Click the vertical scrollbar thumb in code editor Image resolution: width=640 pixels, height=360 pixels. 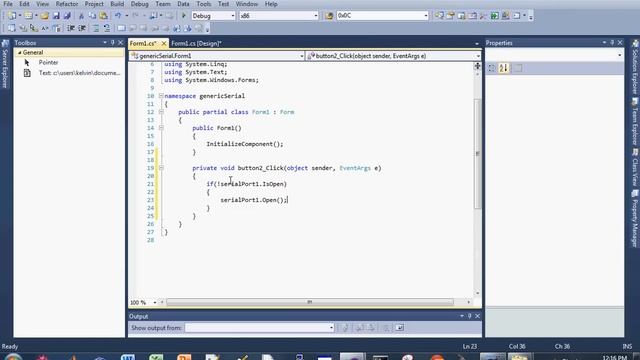click(x=477, y=153)
